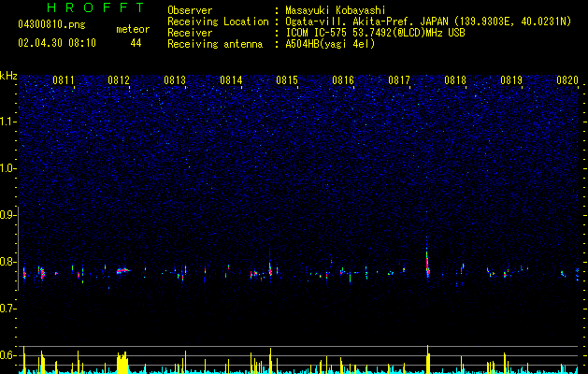588x374 pixels.
Task: Click the Receiver label
Action: (190, 33)
